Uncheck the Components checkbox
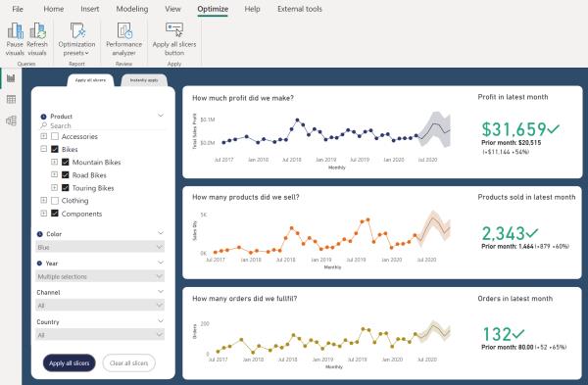The image size is (588, 385). [55, 214]
